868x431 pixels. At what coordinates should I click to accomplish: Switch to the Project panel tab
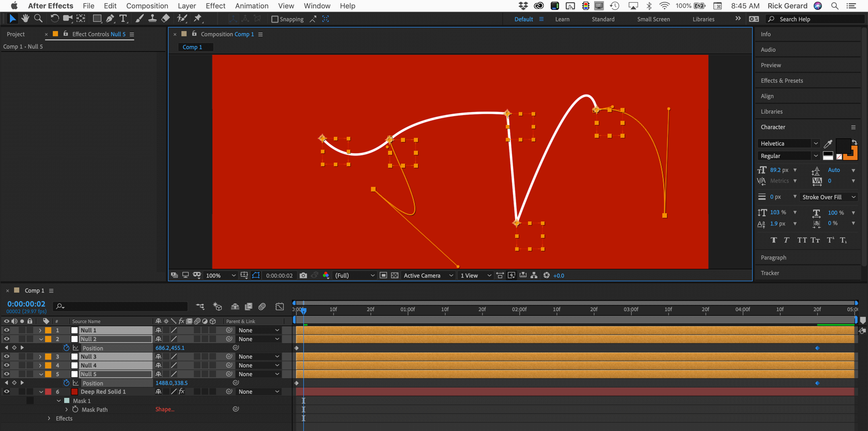coord(16,34)
